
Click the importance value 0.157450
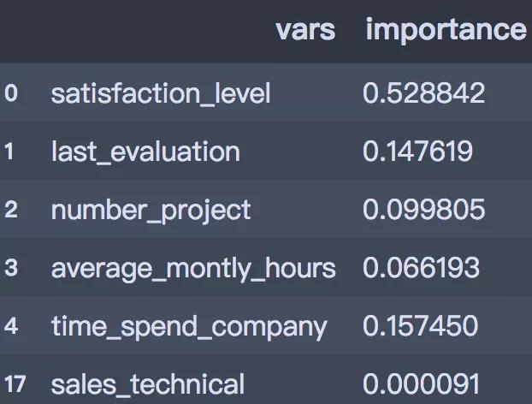click(420, 325)
